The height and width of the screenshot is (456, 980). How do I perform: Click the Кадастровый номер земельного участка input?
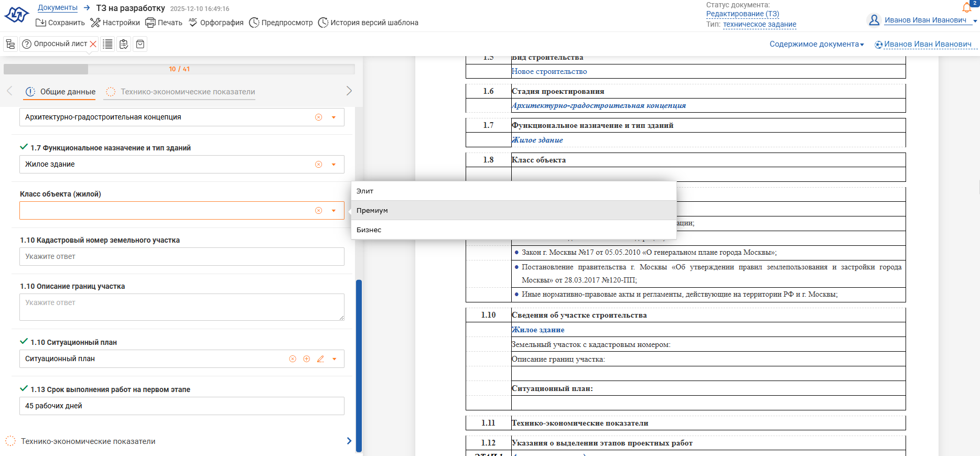181,256
